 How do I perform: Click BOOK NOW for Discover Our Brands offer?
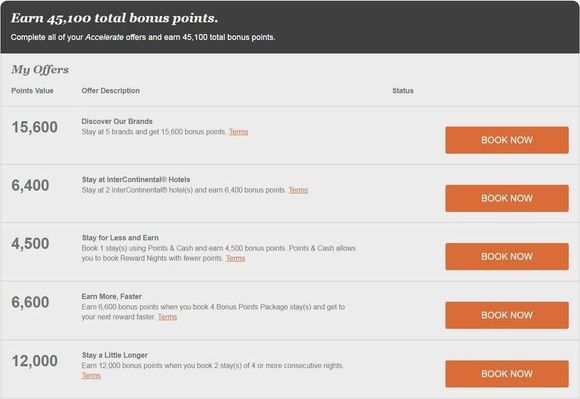tap(507, 140)
